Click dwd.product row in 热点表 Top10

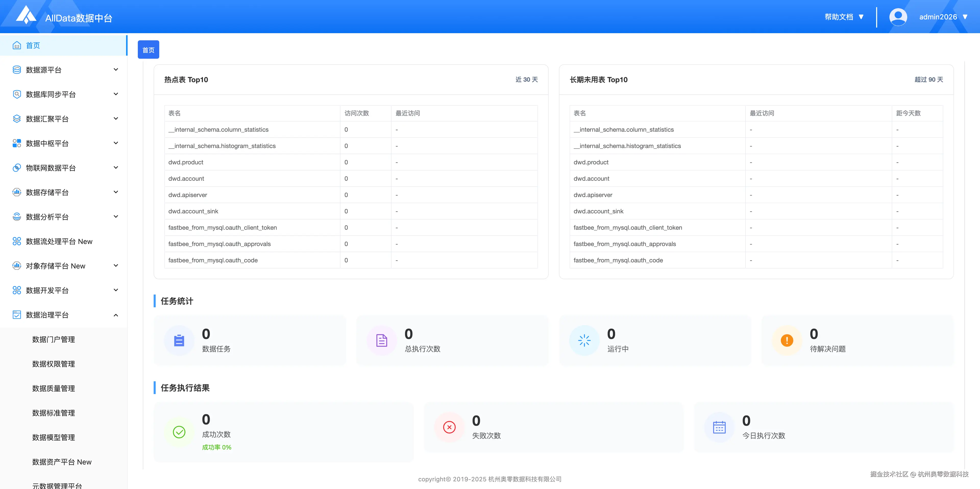click(186, 162)
